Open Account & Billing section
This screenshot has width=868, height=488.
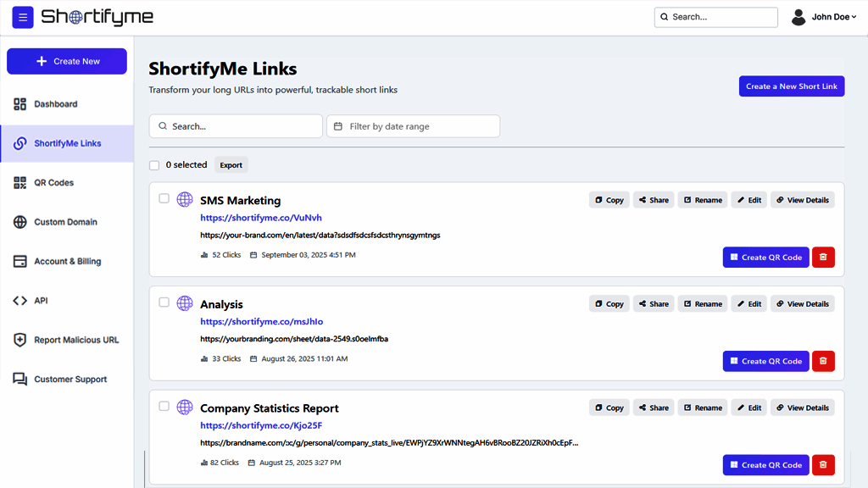click(x=67, y=262)
